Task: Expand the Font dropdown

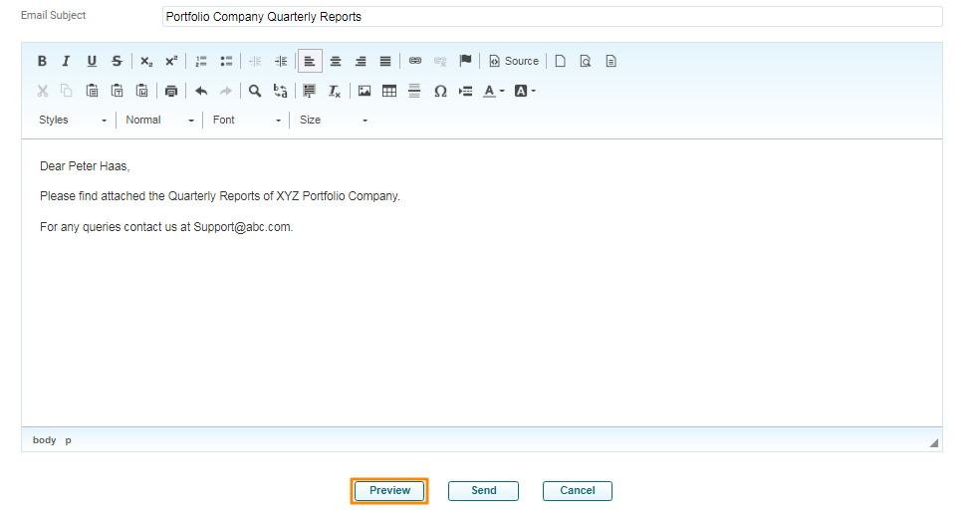Action: (247, 120)
